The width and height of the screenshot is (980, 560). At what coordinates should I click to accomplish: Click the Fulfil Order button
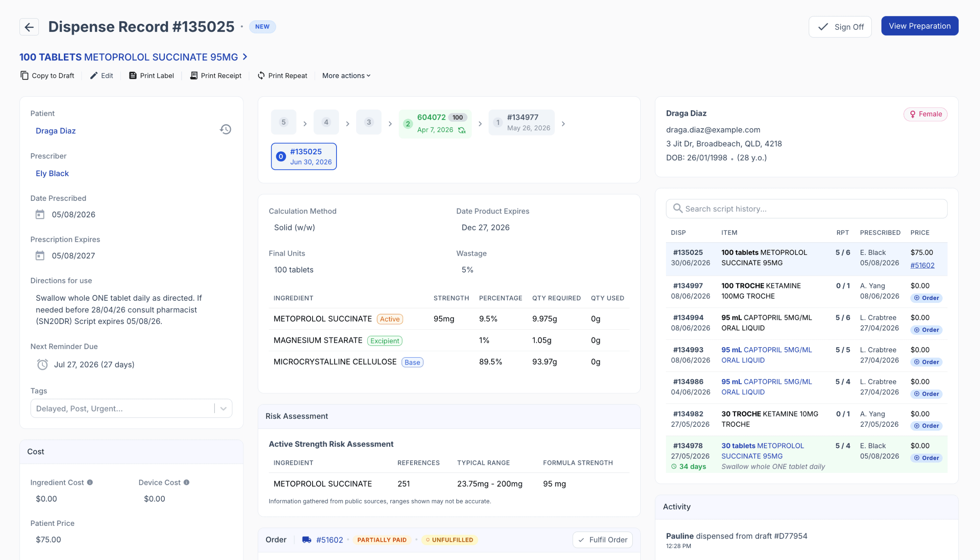[x=603, y=540]
